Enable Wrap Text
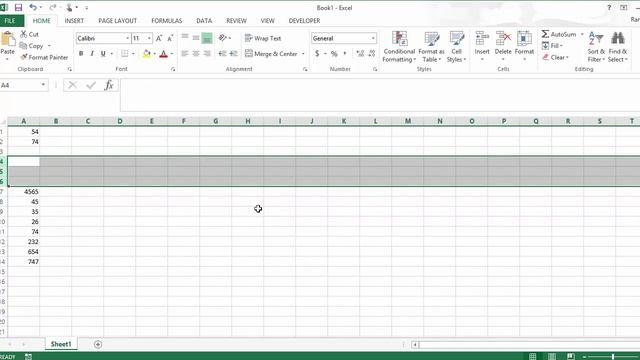The height and width of the screenshot is (360, 640). tap(263, 38)
